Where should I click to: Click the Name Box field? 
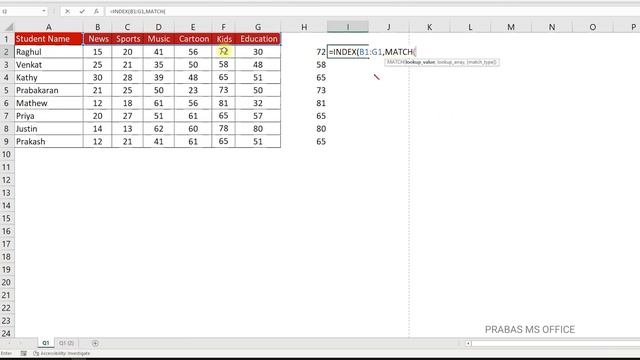tap(20, 11)
